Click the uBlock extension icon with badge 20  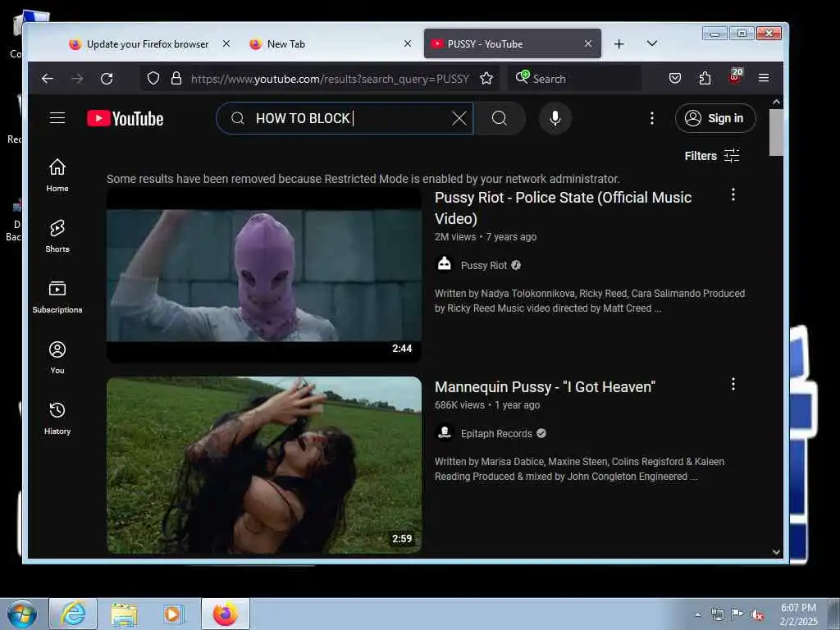click(735, 77)
